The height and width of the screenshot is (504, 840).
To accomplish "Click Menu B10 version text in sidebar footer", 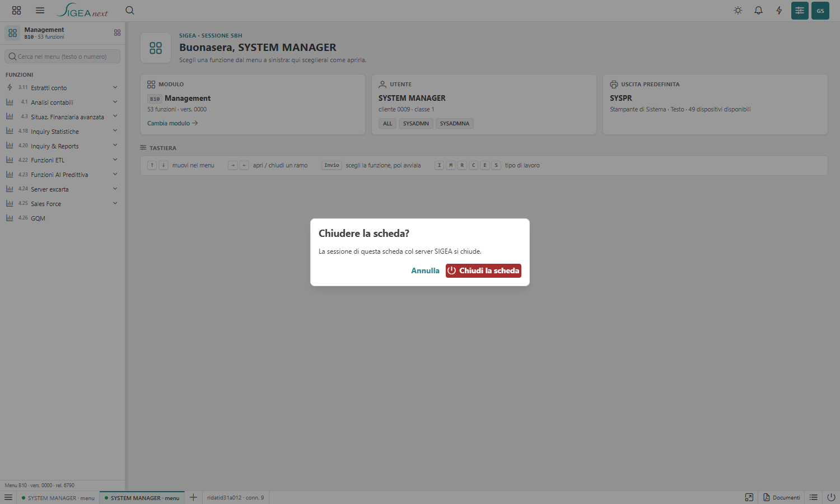I will [x=40, y=486].
